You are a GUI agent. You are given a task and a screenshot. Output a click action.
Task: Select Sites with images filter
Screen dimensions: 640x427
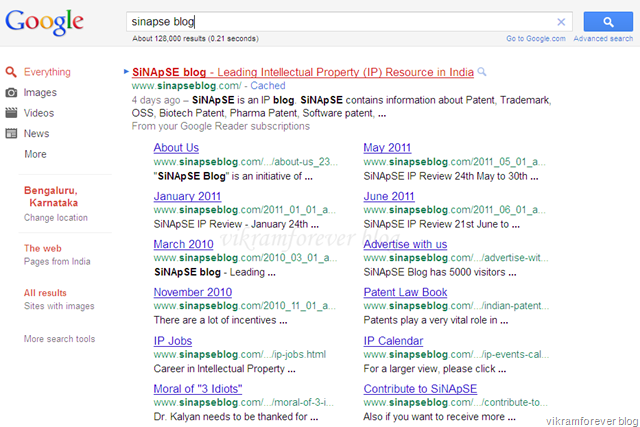point(59,306)
